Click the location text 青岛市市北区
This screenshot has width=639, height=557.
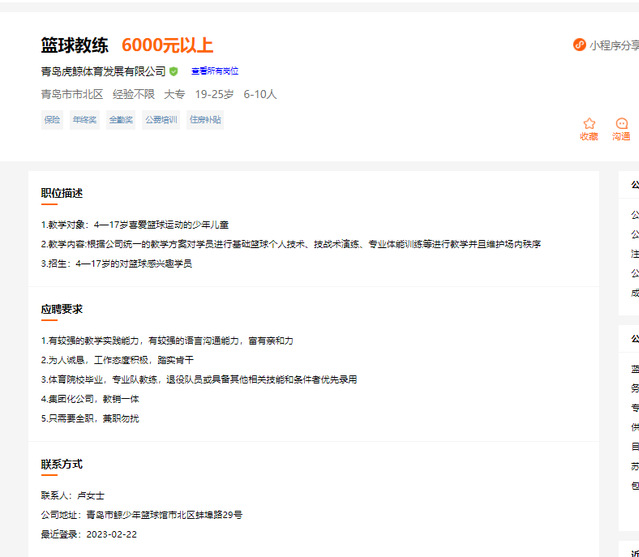click(72, 95)
